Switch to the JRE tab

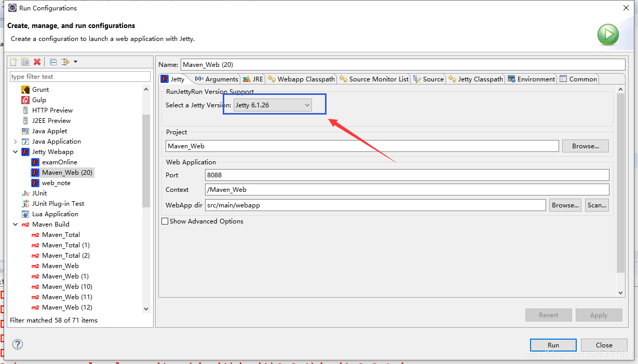pyautogui.click(x=253, y=79)
